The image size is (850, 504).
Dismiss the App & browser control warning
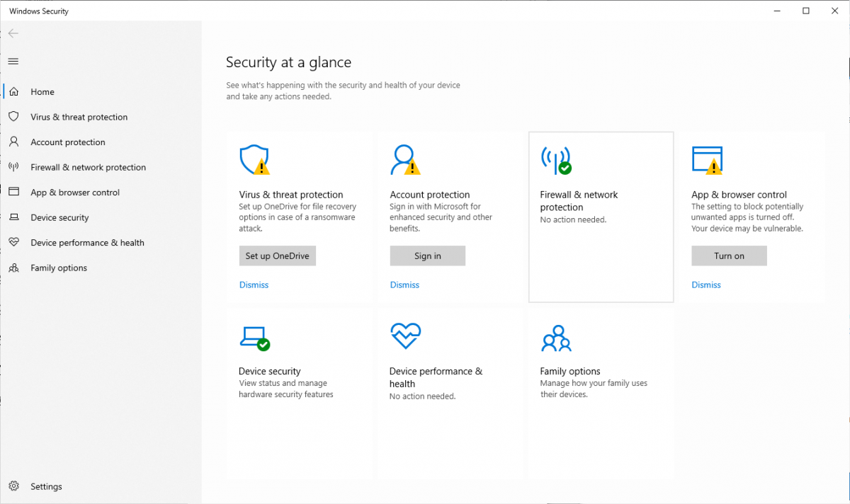pos(706,285)
